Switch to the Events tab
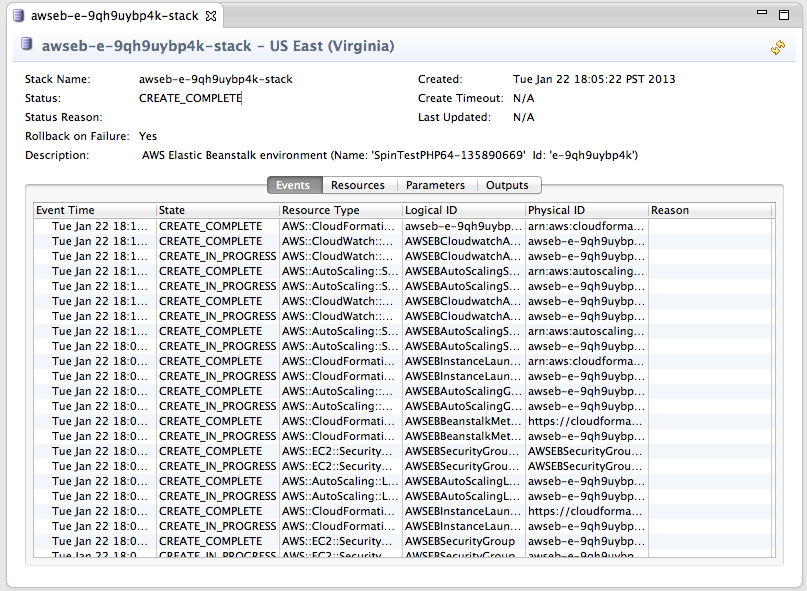Image resolution: width=807 pixels, height=591 pixels. tap(295, 185)
